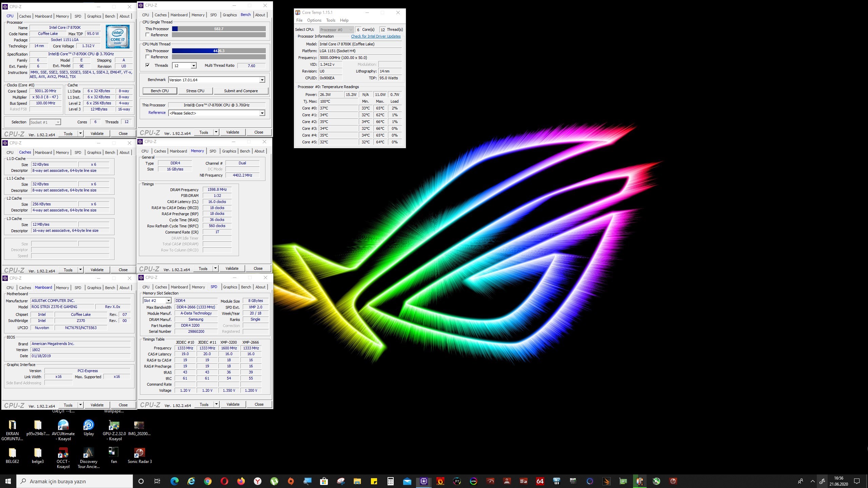Open the Mail app on the taskbar
The width and height of the screenshot is (868, 488).
pos(407,481)
